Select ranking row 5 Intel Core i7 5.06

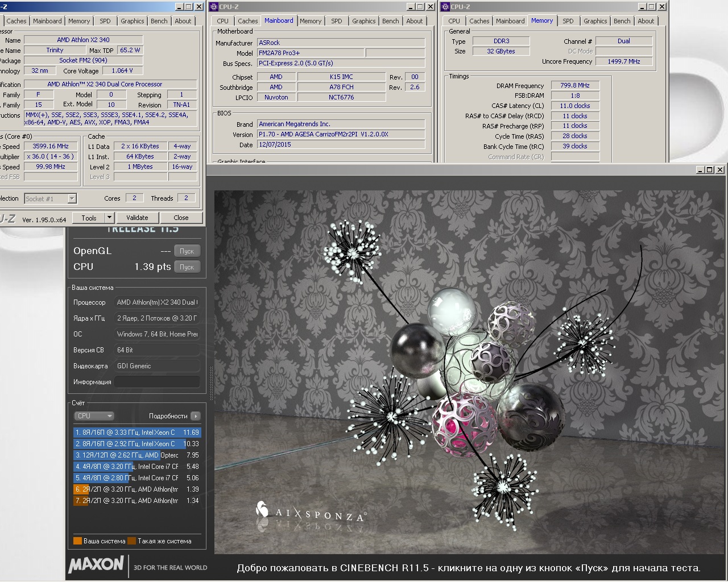pyautogui.click(x=136, y=478)
